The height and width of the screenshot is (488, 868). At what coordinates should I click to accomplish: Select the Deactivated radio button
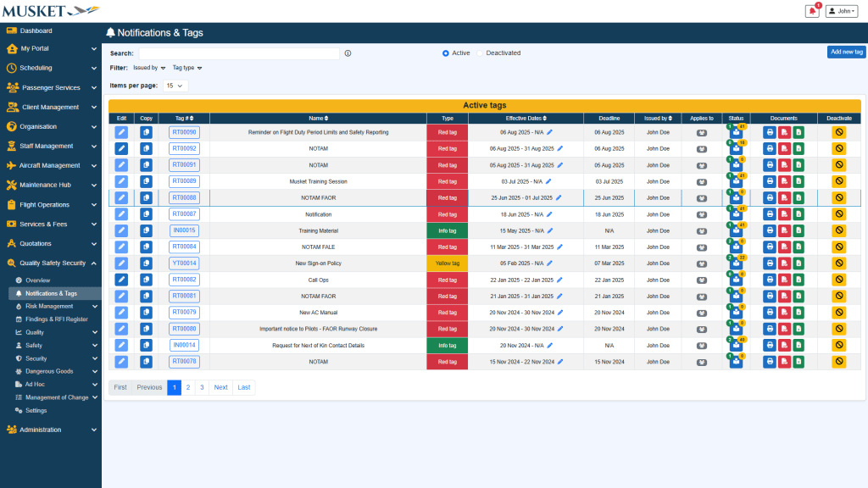tap(480, 53)
